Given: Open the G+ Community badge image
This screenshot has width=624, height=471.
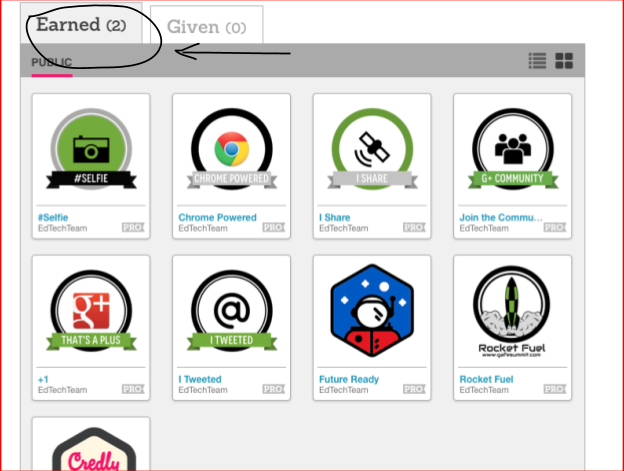Looking at the screenshot, I should tap(513, 149).
